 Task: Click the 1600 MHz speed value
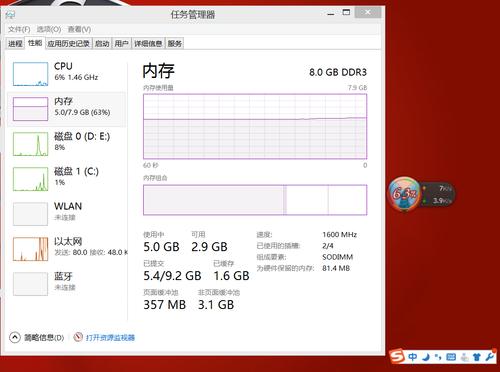[x=339, y=235]
